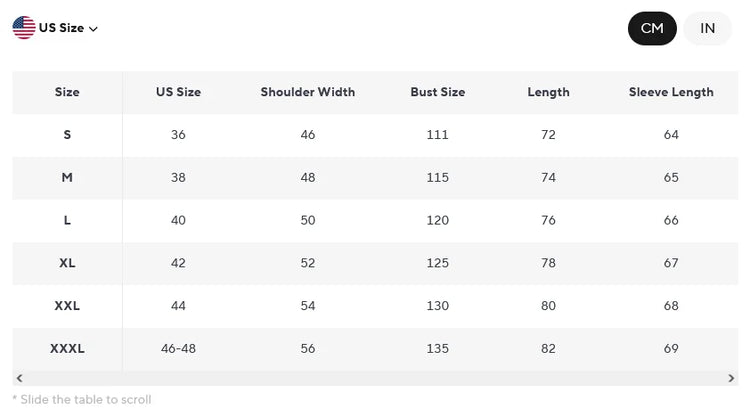Click the Sleeve Length column header
Image resolution: width=750 pixels, height=417 pixels.
671,92
